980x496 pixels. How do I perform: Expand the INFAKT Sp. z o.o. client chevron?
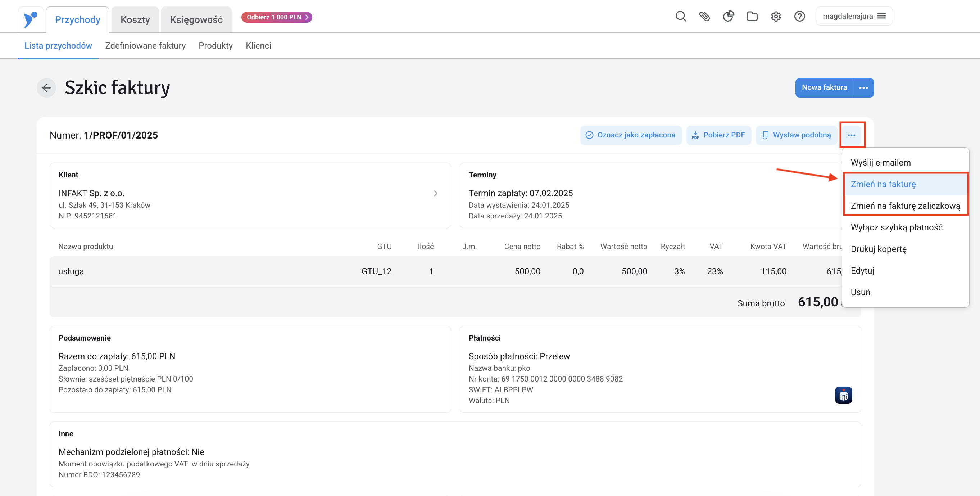[436, 193]
